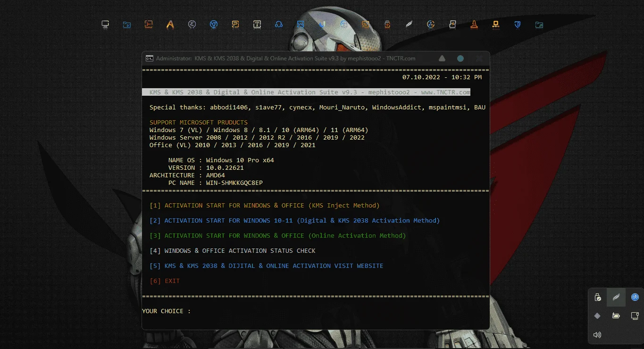Click the Windows 7 (VL) / Windows 8 line

click(x=259, y=130)
